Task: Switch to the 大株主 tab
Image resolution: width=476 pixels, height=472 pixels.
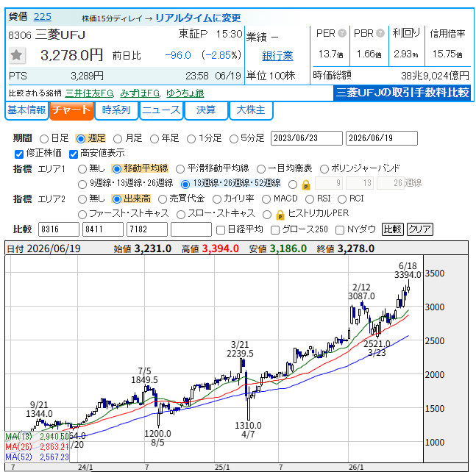Action: pos(251,110)
